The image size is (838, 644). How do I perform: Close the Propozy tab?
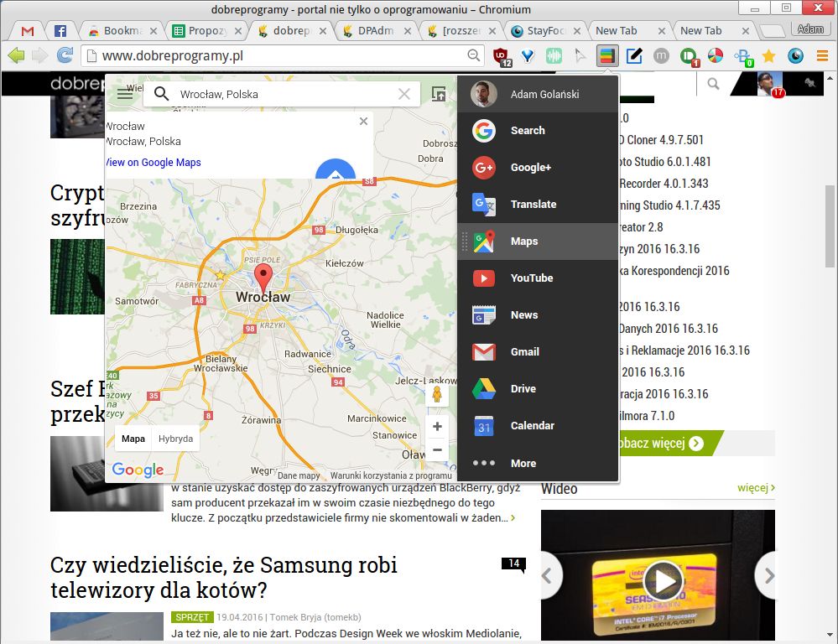[238, 31]
